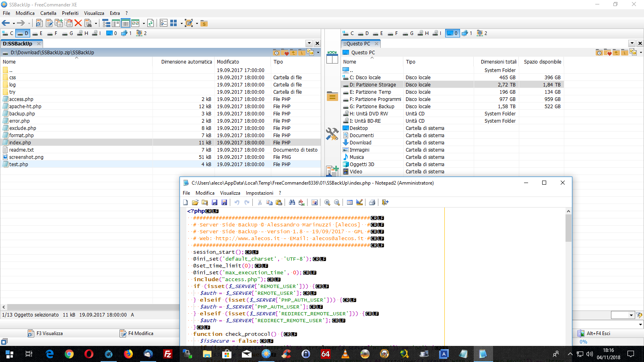
Task: Open the Impostazioni menu in Notepad2
Action: (259, 193)
